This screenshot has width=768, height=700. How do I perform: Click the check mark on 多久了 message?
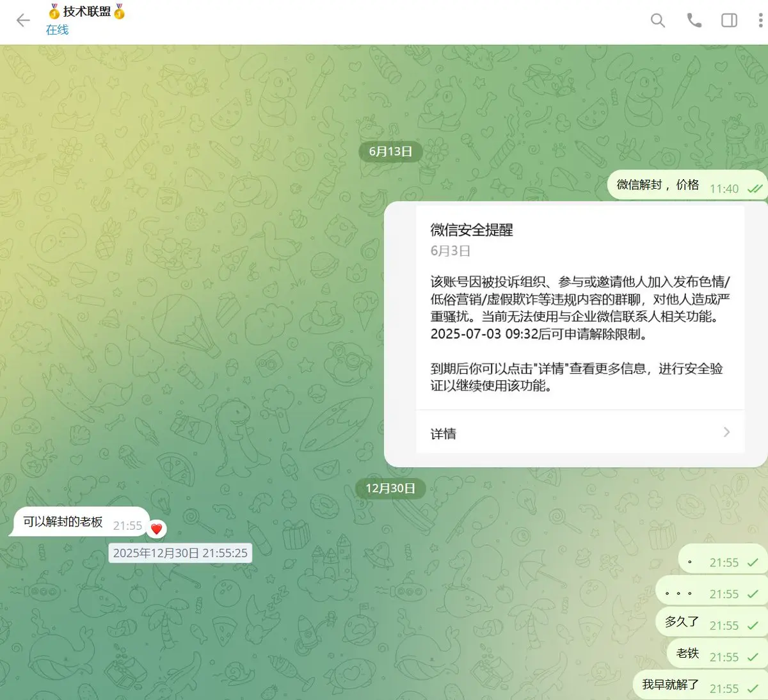click(x=753, y=626)
